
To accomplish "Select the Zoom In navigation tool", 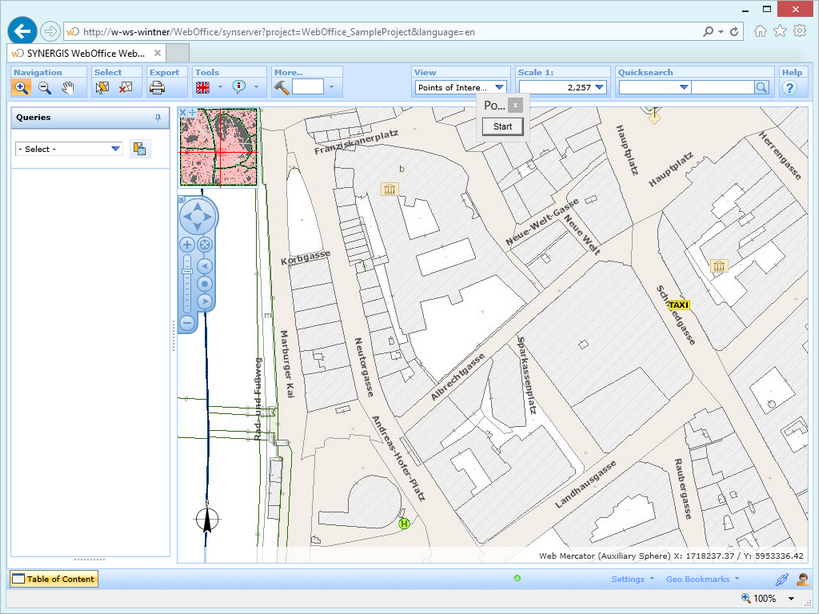I will pyautogui.click(x=22, y=88).
